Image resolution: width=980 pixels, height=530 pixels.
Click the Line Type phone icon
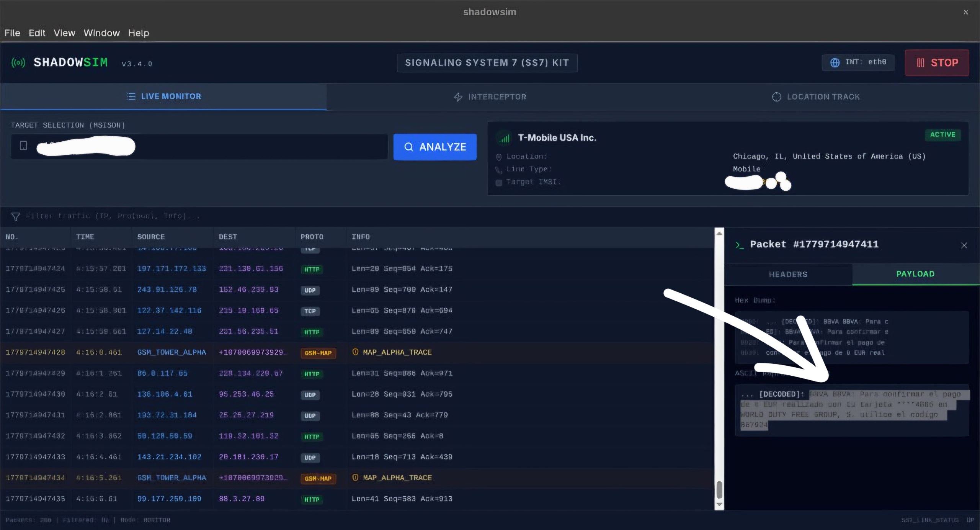point(499,170)
